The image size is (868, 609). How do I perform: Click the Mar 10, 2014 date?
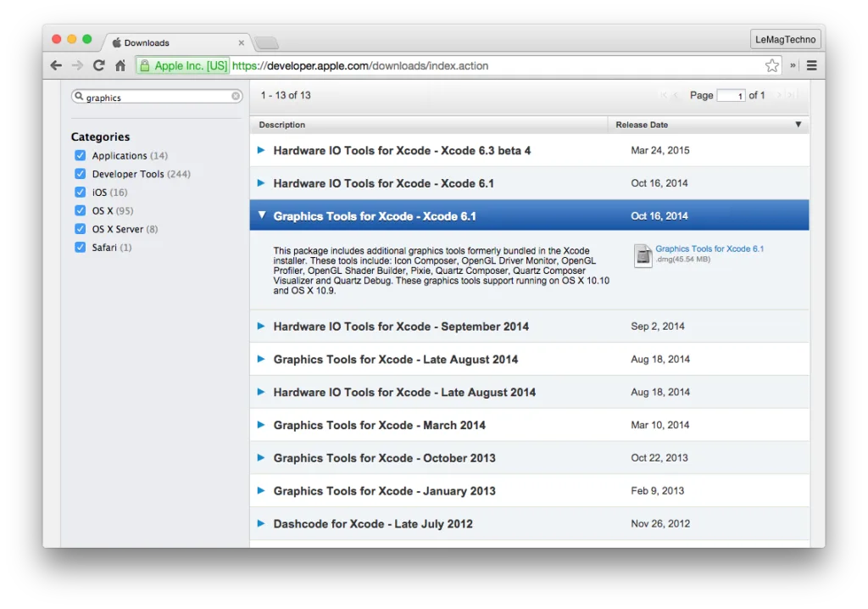point(659,424)
